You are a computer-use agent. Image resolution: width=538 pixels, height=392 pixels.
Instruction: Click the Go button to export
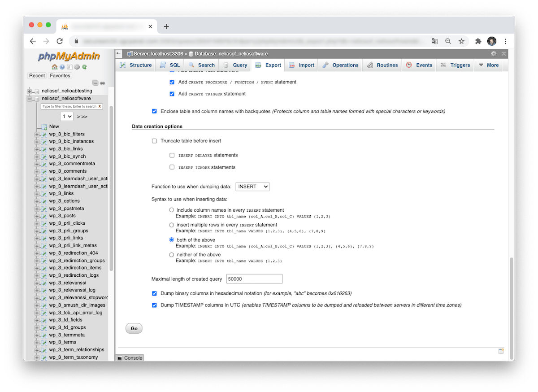pyautogui.click(x=134, y=328)
